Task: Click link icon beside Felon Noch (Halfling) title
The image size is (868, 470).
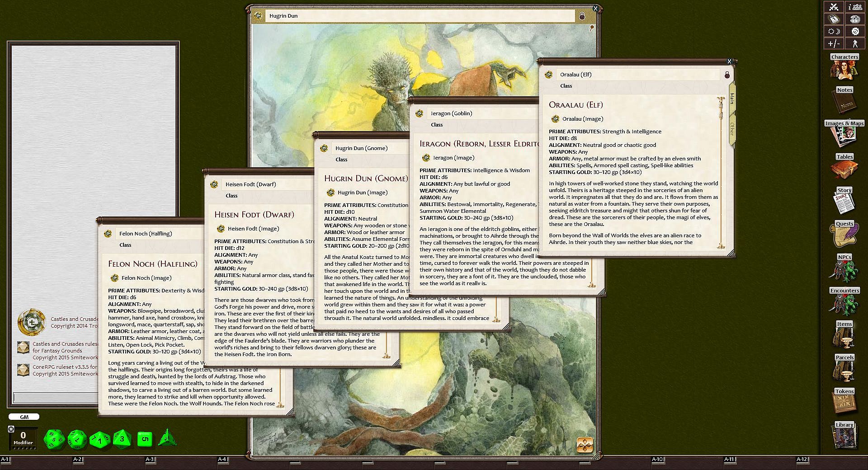Action: (x=108, y=234)
